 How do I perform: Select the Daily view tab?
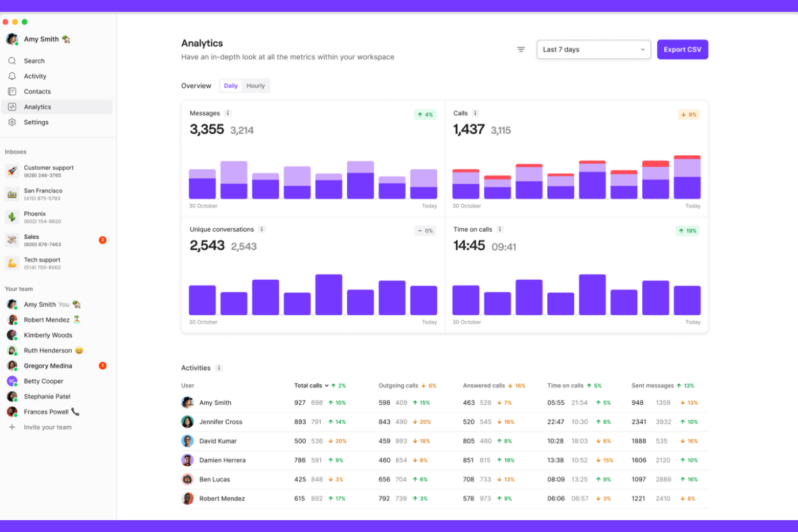pyautogui.click(x=230, y=85)
